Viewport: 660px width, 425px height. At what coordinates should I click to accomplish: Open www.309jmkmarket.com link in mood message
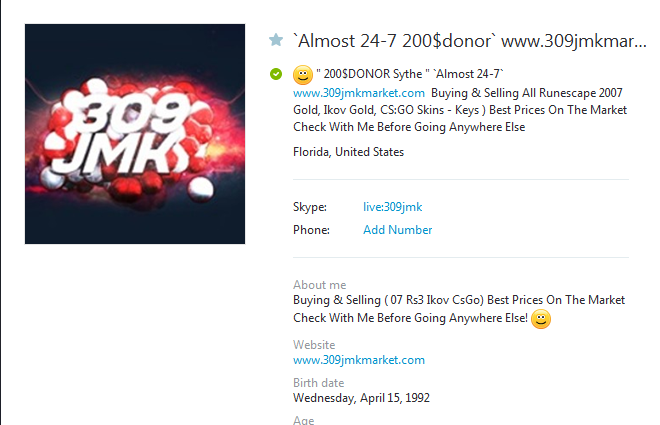pos(359,93)
